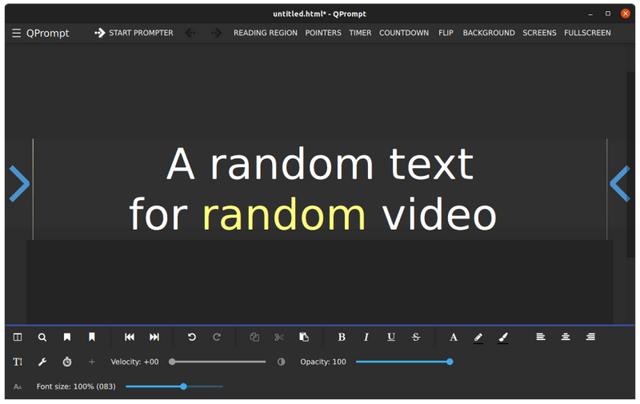Click the yellow word 'random'
The height and width of the screenshot is (404, 640).
point(284,215)
